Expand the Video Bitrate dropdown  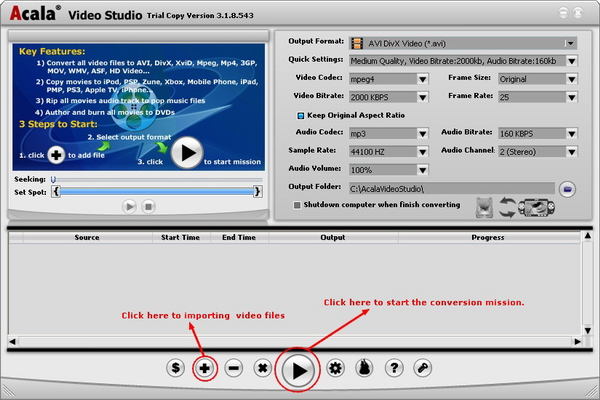click(x=422, y=97)
